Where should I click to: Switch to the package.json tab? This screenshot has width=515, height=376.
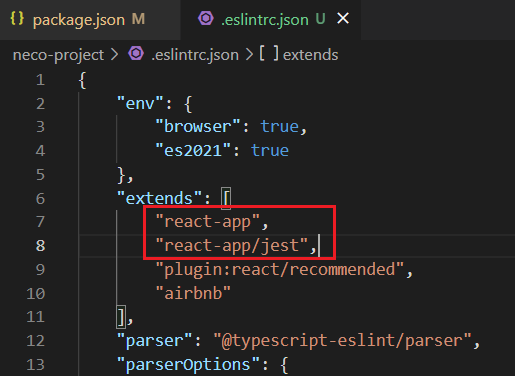90,20
